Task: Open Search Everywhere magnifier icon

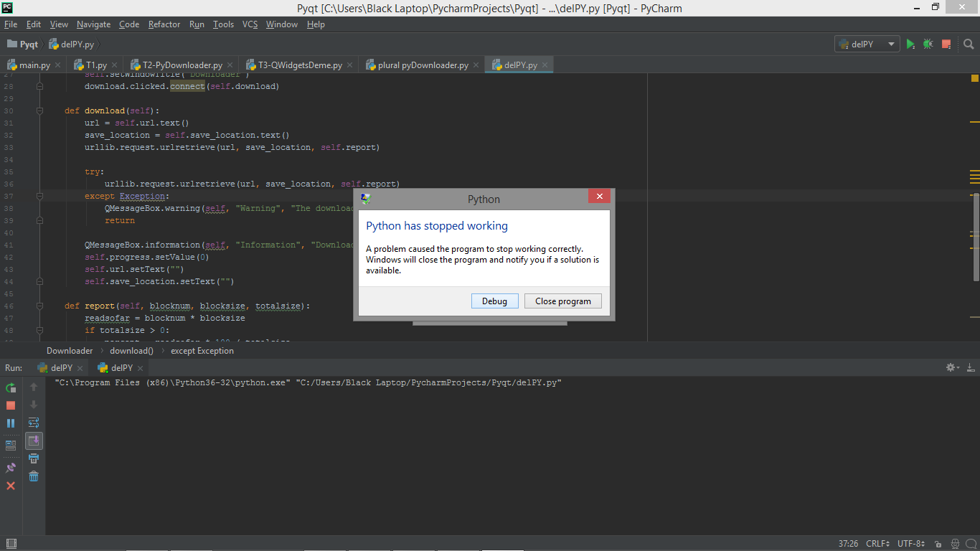Action: [969, 44]
